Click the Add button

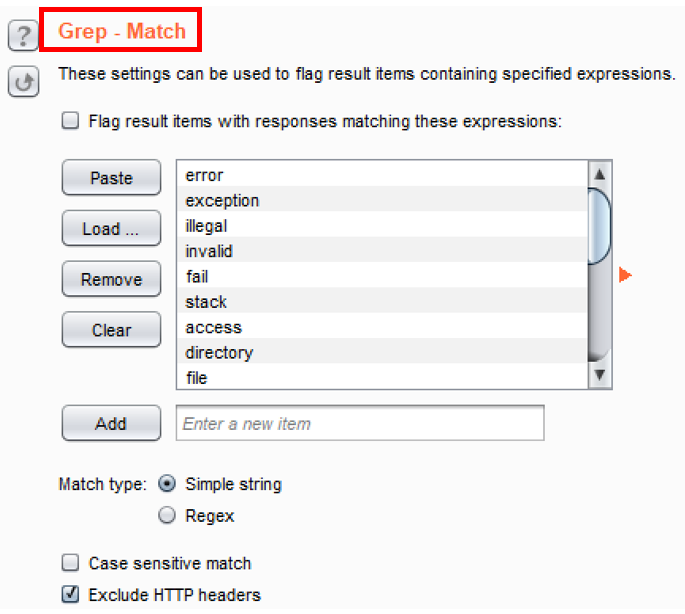tap(111, 423)
